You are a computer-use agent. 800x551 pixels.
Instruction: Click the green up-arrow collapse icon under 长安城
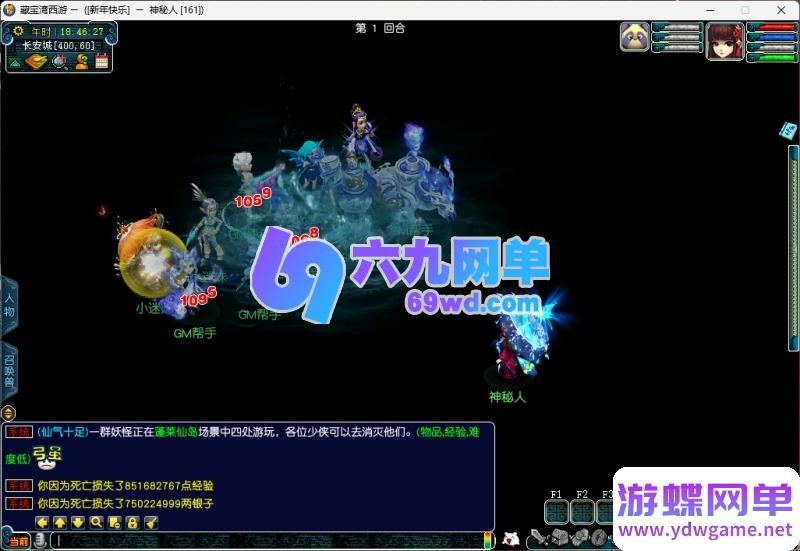pos(15,63)
